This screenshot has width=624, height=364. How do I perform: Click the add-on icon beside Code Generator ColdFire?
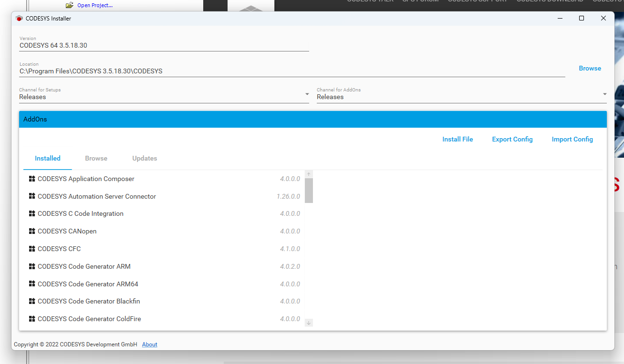(32, 319)
